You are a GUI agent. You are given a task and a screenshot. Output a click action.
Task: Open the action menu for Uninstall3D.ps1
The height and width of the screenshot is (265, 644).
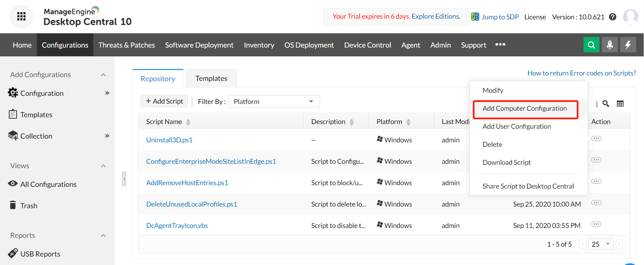click(x=596, y=139)
